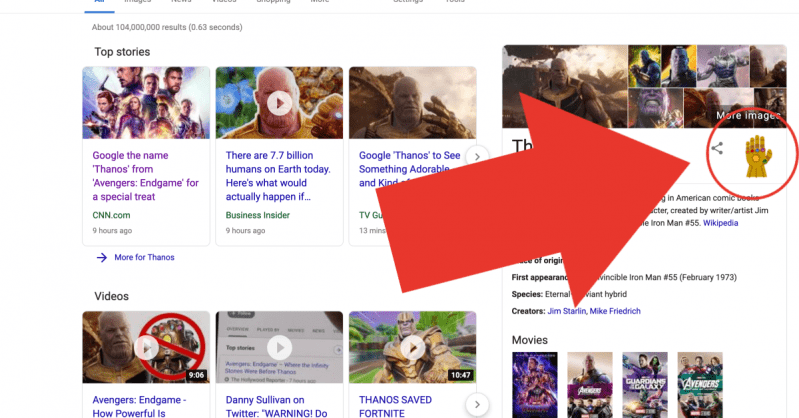Open CNN story 'Google the name Thanos'

click(145, 176)
